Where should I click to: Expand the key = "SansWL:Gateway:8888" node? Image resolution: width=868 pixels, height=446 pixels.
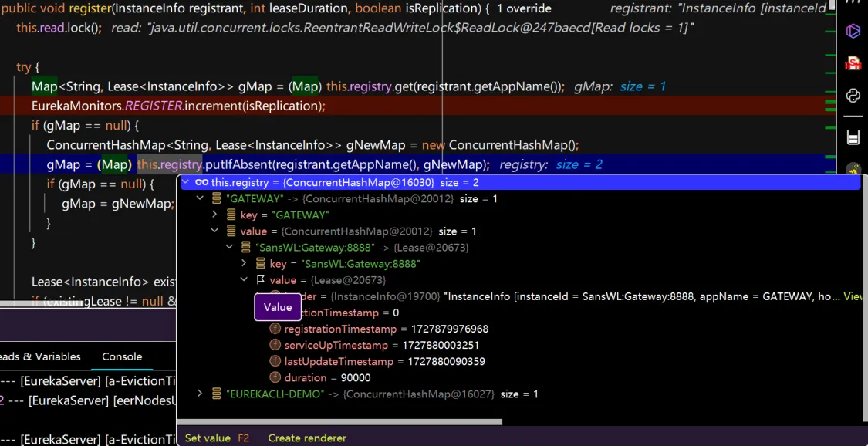(245, 264)
